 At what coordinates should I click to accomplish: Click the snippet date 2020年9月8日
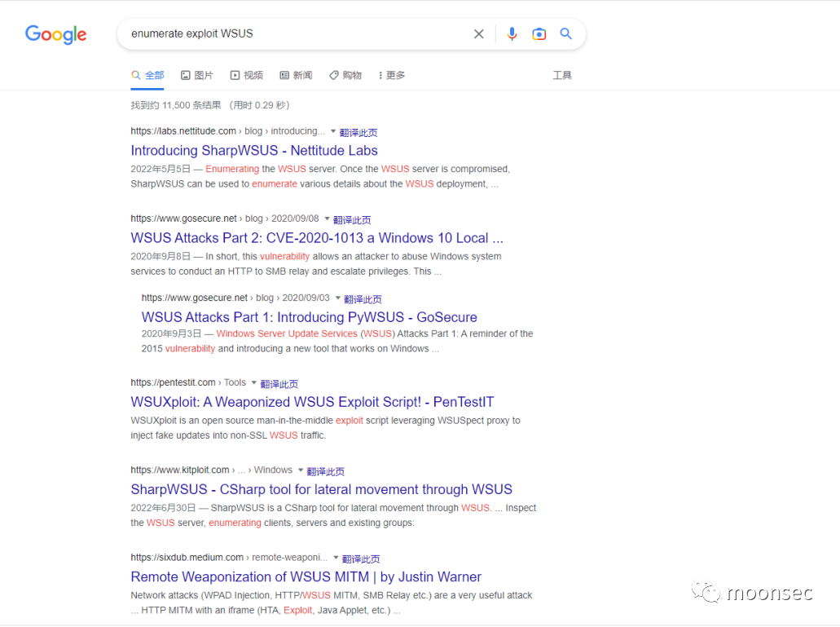point(161,256)
